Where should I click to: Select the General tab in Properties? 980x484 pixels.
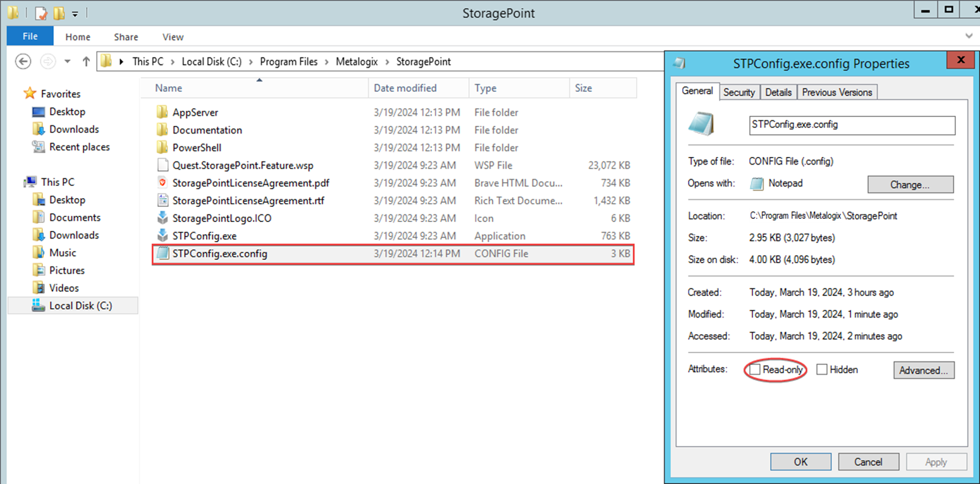click(x=697, y=91)
